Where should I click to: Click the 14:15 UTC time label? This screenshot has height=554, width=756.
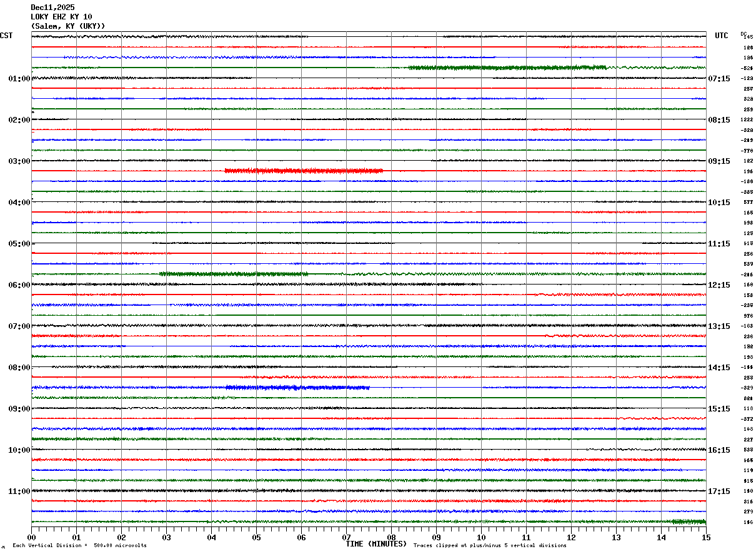719,368
